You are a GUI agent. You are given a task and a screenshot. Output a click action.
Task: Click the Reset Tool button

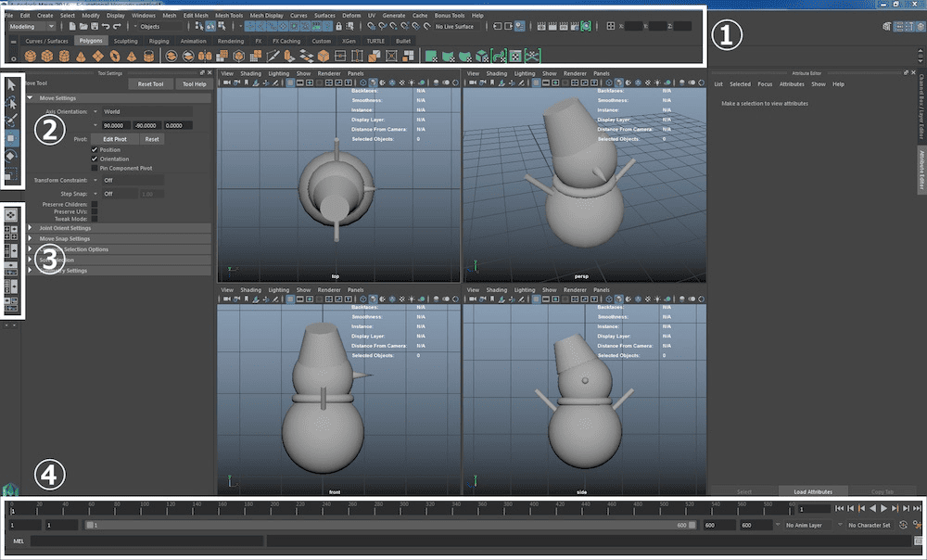pos(150,84)
